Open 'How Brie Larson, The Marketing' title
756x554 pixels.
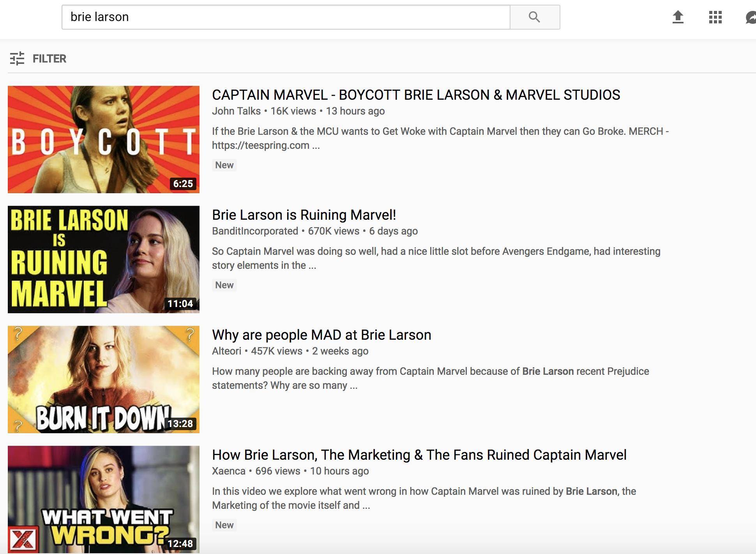[x=419, y=455]
